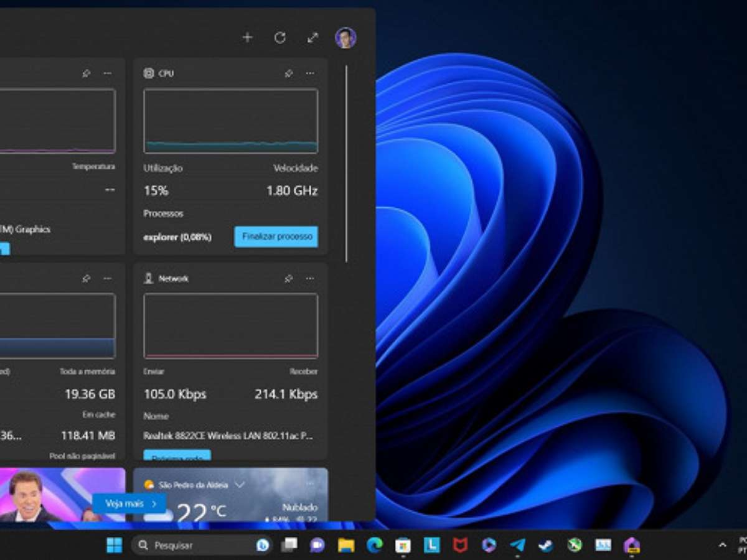Screen dimensions: 747x560
Task: Launch Microsoft Edge from the taskbar
Action: pos(375,546)
